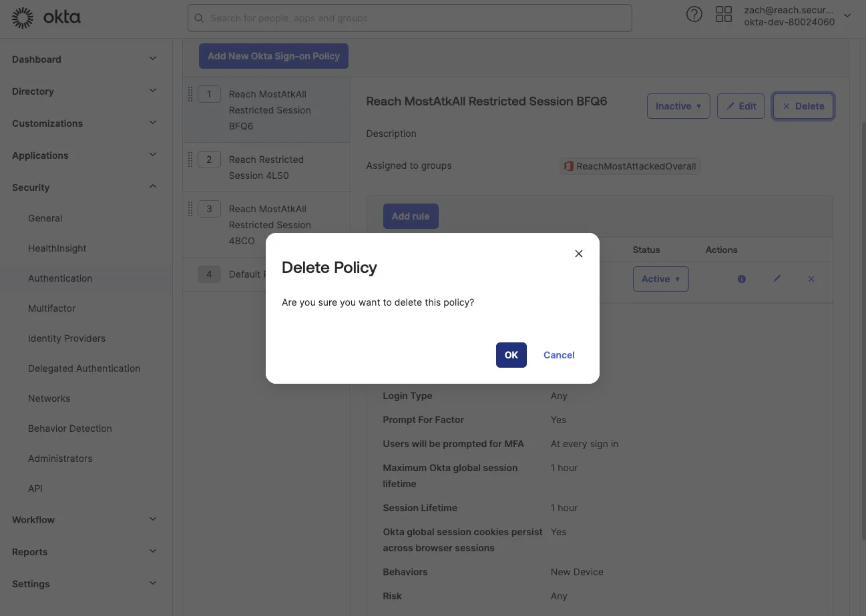Viewport: 866px width, 616px height.
Task: Expand the Workflow menu
Action: coord(86,520)
